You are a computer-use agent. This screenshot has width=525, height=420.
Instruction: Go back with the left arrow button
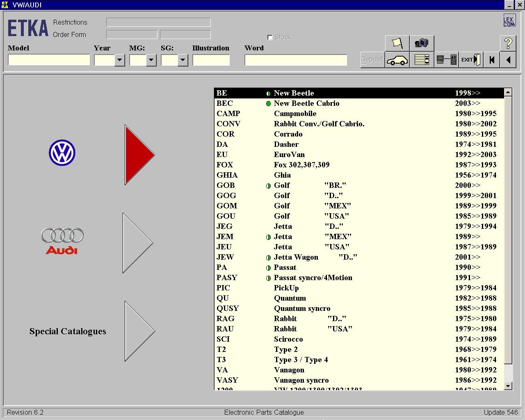(x=508, y=60)
